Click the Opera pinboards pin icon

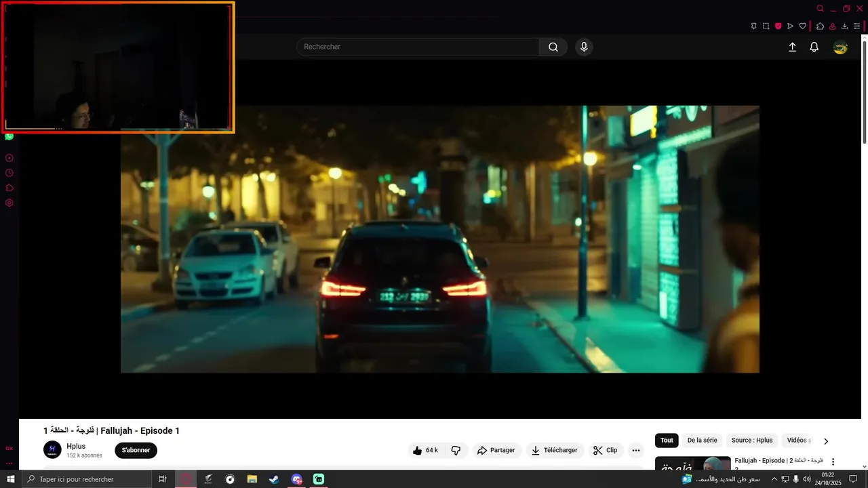753,26
